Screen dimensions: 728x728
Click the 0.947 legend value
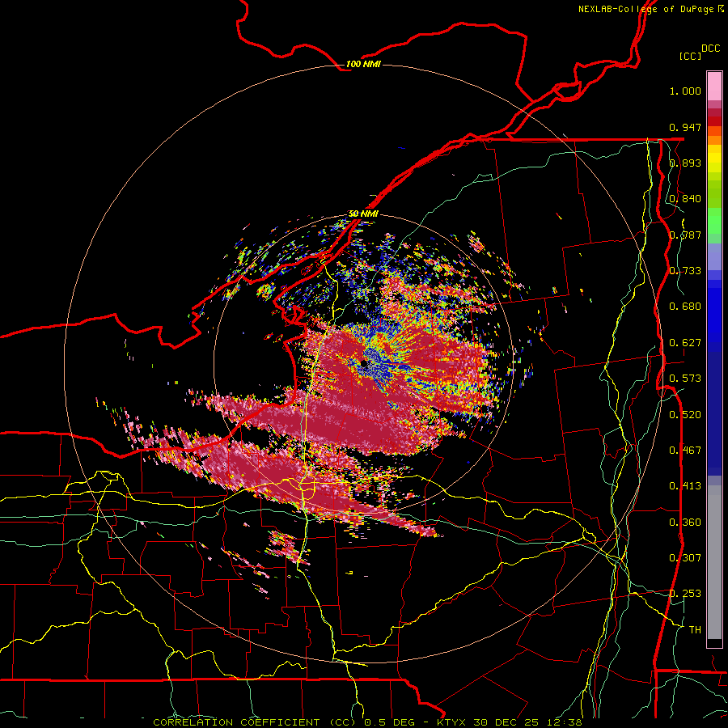tap(685, 127)
